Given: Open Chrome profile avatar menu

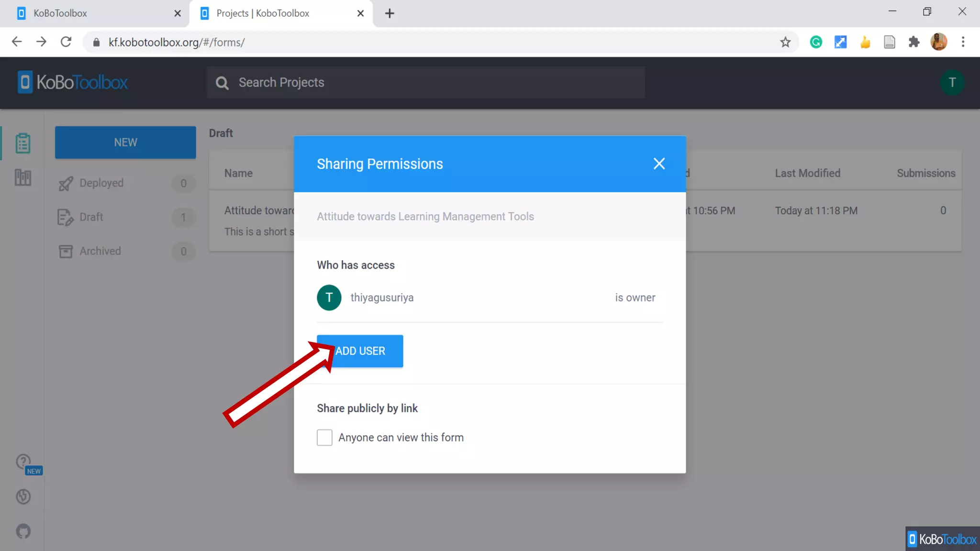Looking at the screenshot, I should coord(938,42).
